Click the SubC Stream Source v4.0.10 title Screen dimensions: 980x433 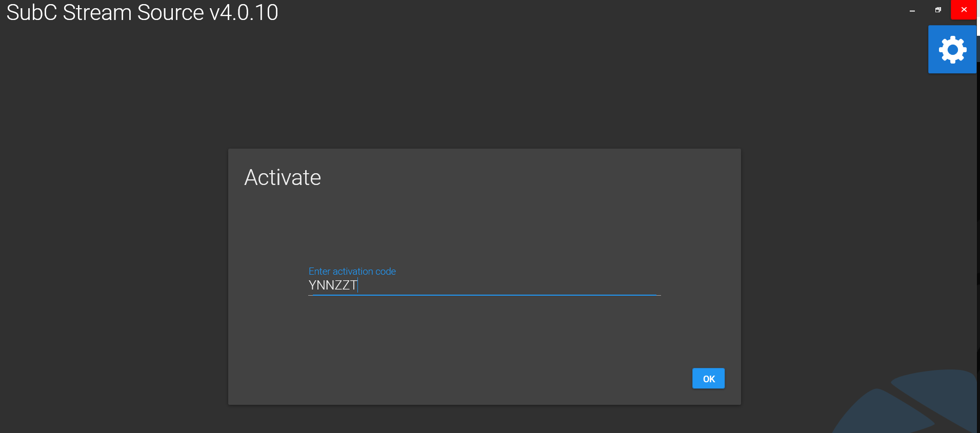tap(142, 12)
